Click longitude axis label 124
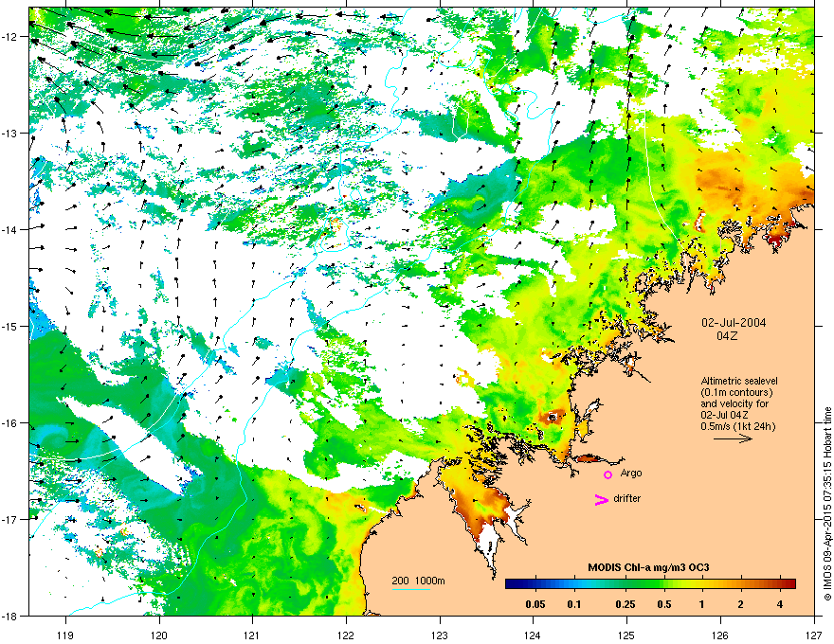Image resolution: width=834 pixels, height=644 pixels. pyautogui.click(x=534, y=635)
